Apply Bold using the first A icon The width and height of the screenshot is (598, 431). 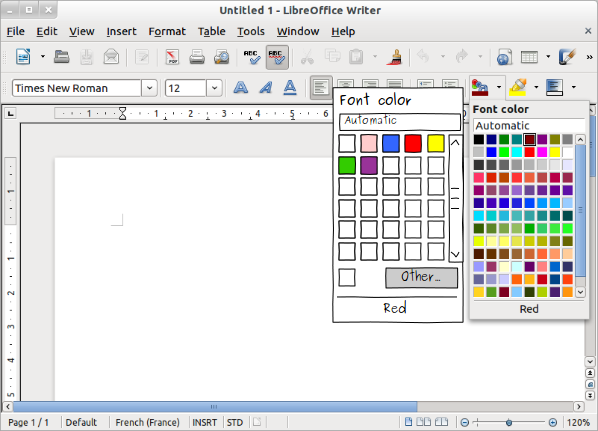241,88
